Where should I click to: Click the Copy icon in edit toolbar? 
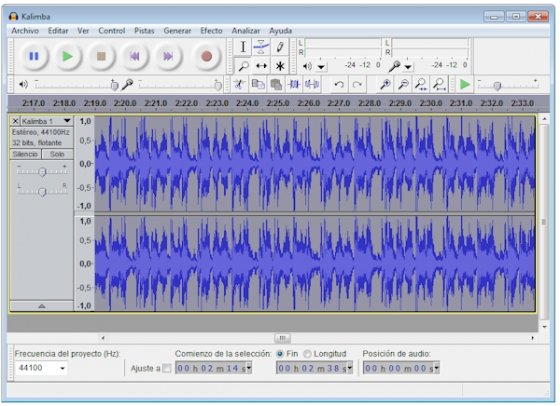coord(258,84)
